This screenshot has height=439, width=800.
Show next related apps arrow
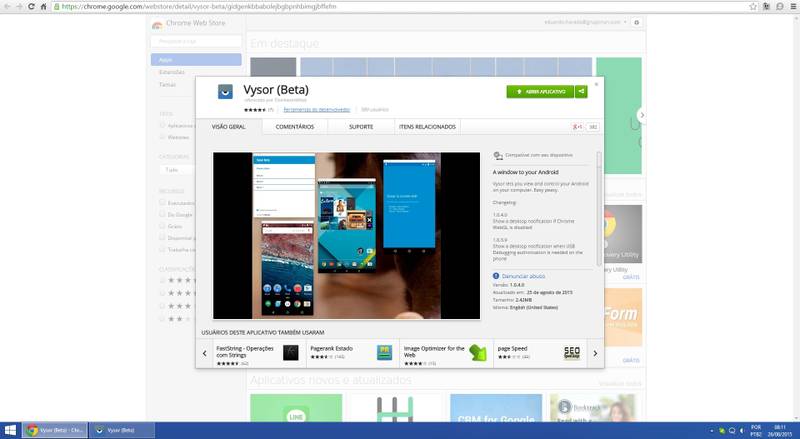tap(595, 353)
